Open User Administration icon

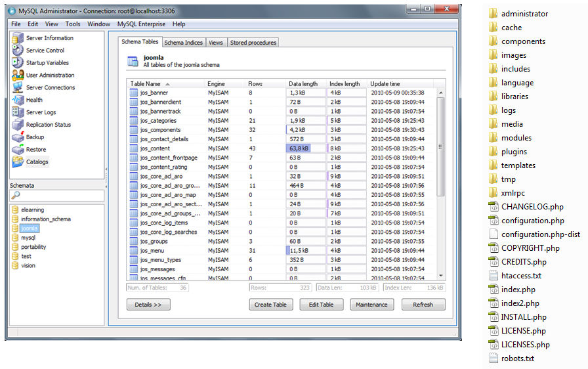17,75
